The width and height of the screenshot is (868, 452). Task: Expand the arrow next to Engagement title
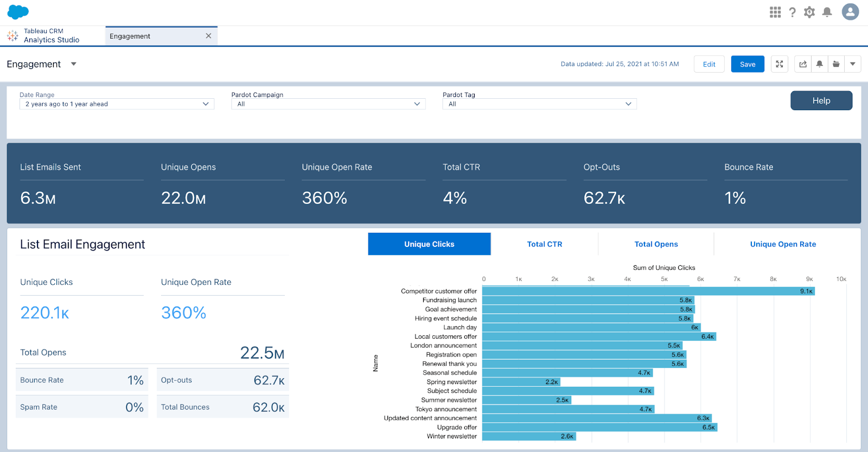tap(74, 64)
